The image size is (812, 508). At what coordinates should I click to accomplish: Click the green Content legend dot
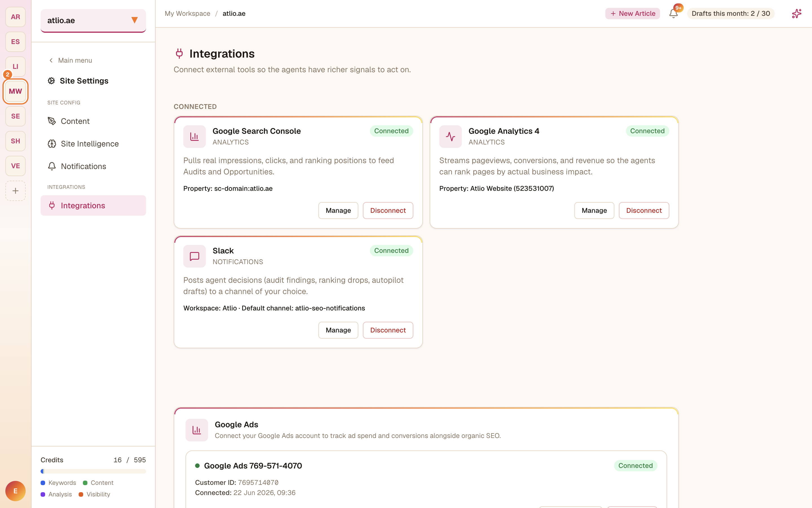(x=85, y=483)
